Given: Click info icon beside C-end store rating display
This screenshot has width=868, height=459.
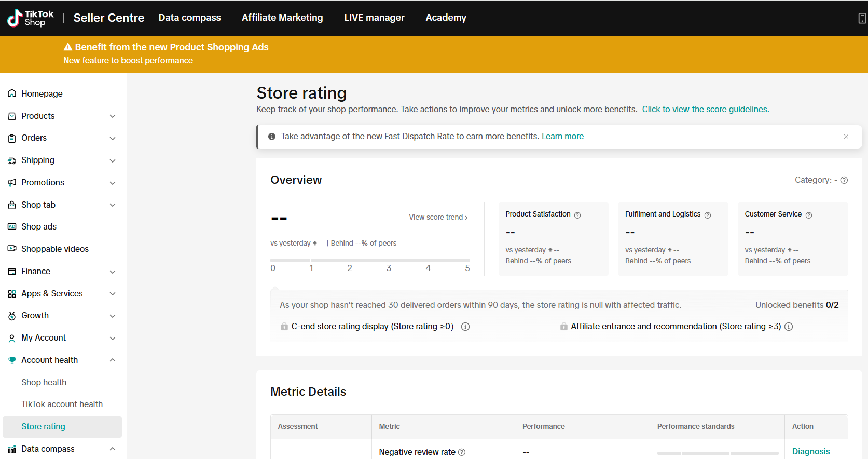Looking at the screenshot, I should (x=465, y=327).
